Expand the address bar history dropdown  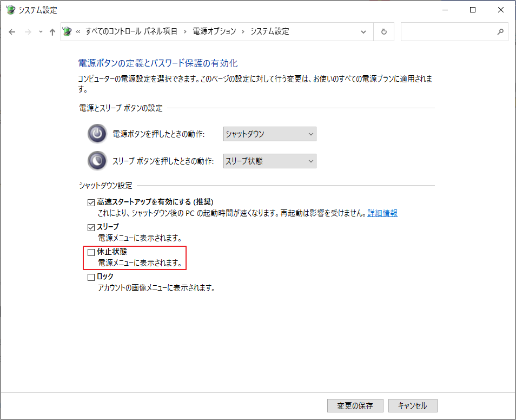tap(363, 32)
